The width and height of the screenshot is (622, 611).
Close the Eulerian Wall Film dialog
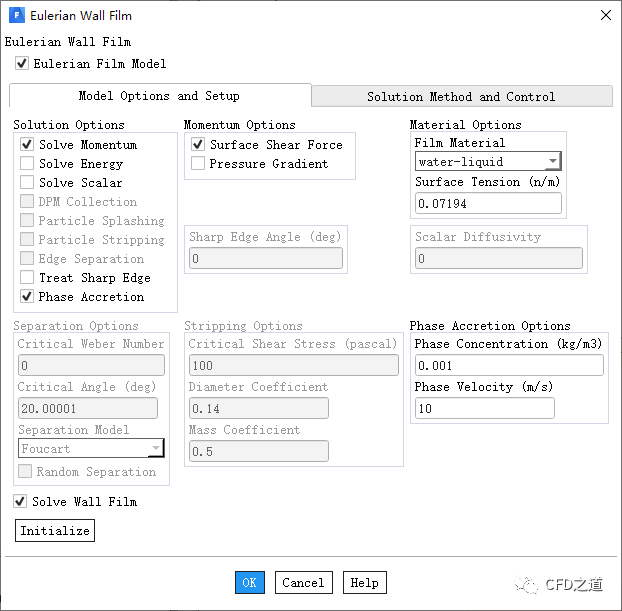click(x=606, y=15)
